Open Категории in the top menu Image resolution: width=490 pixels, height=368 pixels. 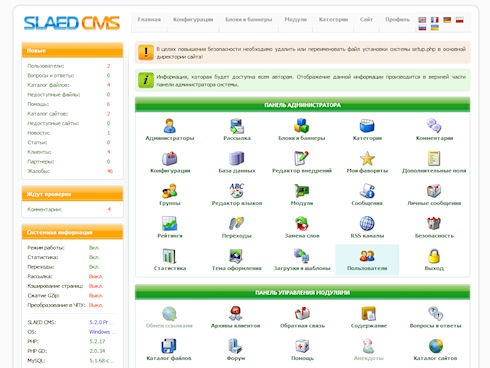click(x=333, y=20)
